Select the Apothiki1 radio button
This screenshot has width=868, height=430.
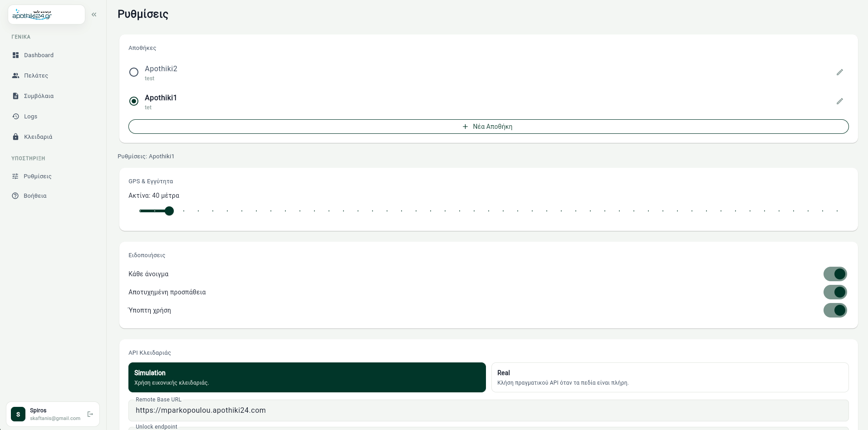coord(134,101)
